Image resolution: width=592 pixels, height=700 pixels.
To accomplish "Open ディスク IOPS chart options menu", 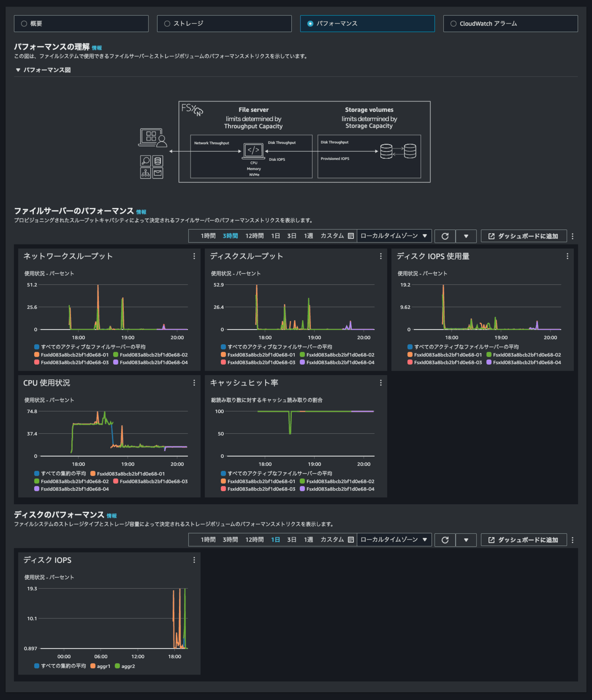I will pyautogui.click(x=194, y=560).
